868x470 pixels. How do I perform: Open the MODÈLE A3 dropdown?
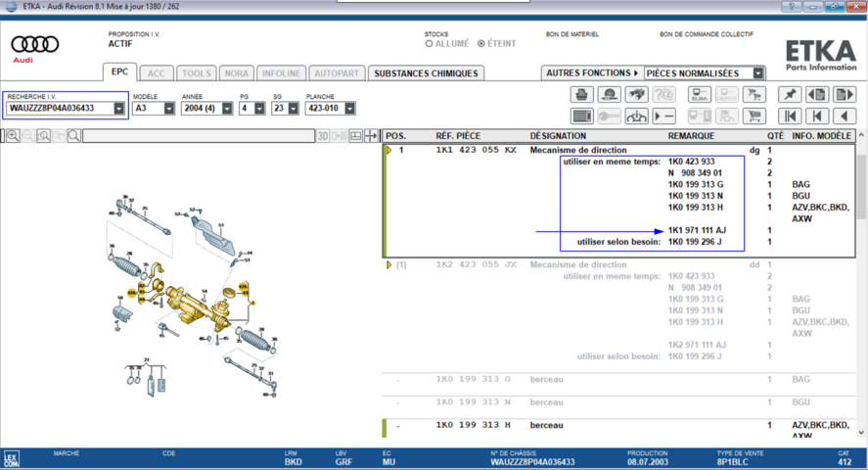pyautogui.click(x=169, y=109)
